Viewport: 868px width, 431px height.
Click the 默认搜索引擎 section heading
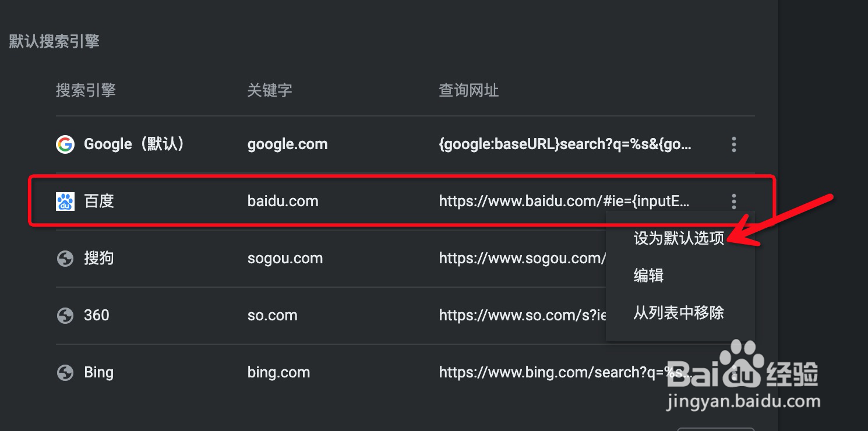click(x=54, y=41)
